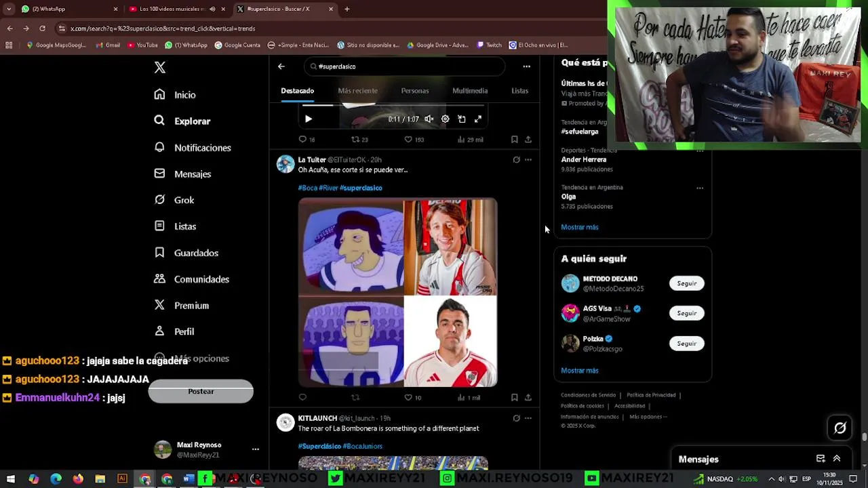Like the post with 193 likes

point(414,140)
